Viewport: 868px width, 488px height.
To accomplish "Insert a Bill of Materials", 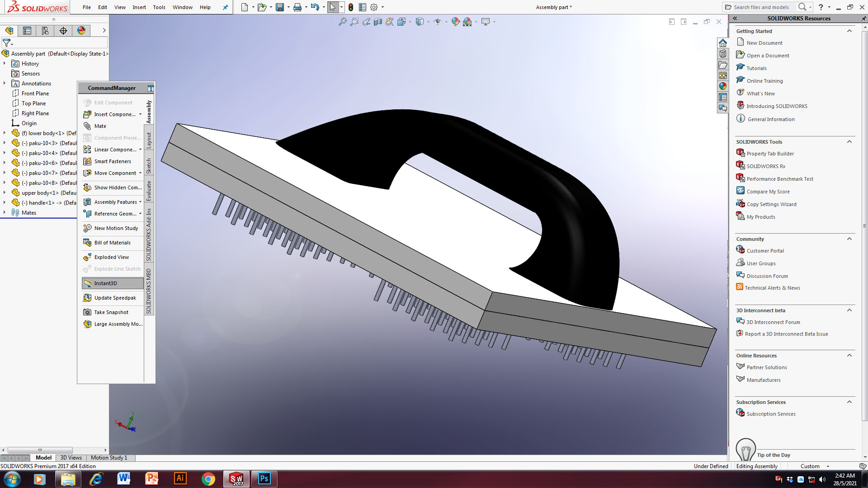I will 111,243.
